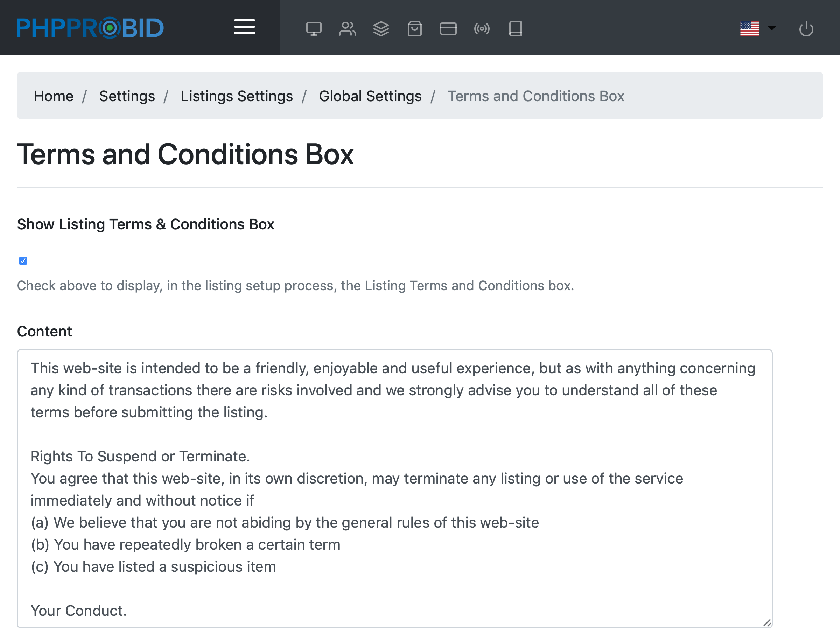The image size is (840, 633).
Task: Click the credit card fees icon
Action: [448, 29]
